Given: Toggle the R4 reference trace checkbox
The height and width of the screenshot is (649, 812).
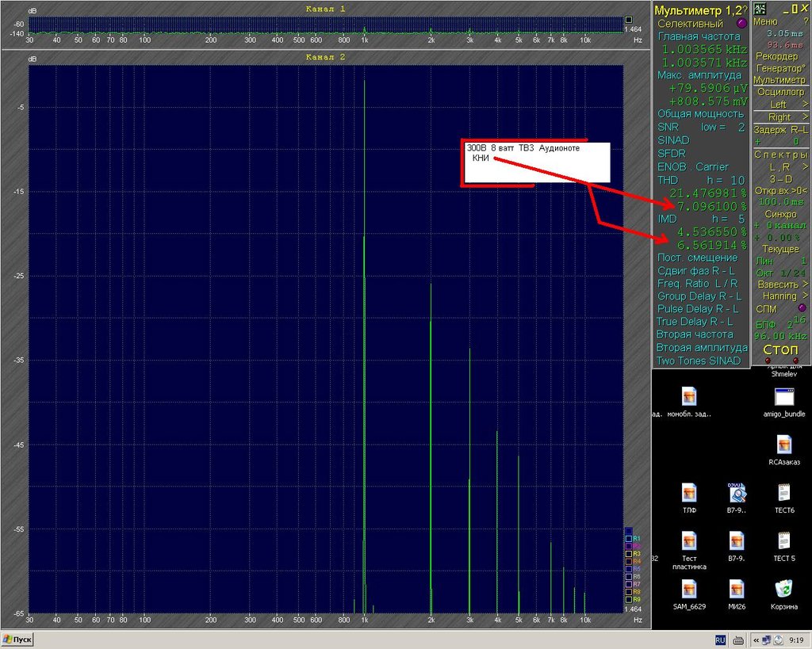Looking at the screenshot, I should point(629,562).
